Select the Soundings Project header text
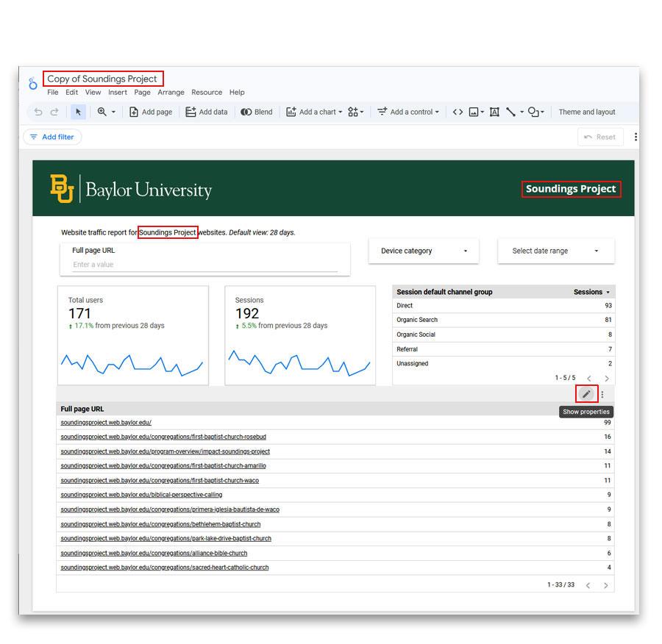The height and width of the screenshot is (644, 662). click(x=571, y=189)
